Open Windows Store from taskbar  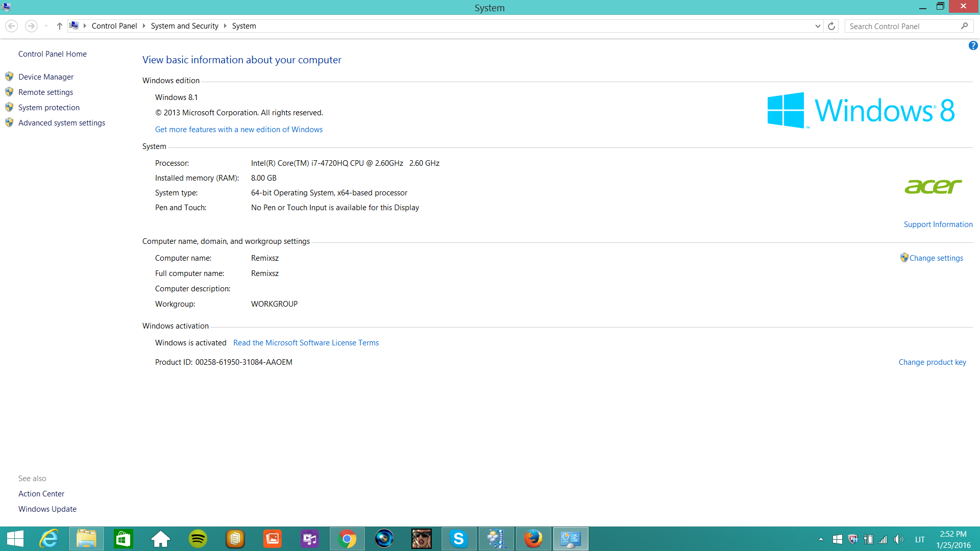coord(124,539)
